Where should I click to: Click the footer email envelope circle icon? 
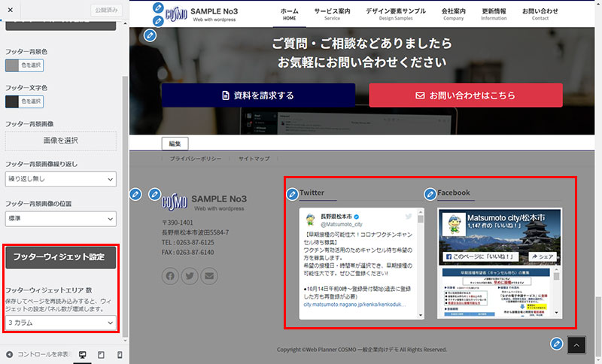click(209, 276)
